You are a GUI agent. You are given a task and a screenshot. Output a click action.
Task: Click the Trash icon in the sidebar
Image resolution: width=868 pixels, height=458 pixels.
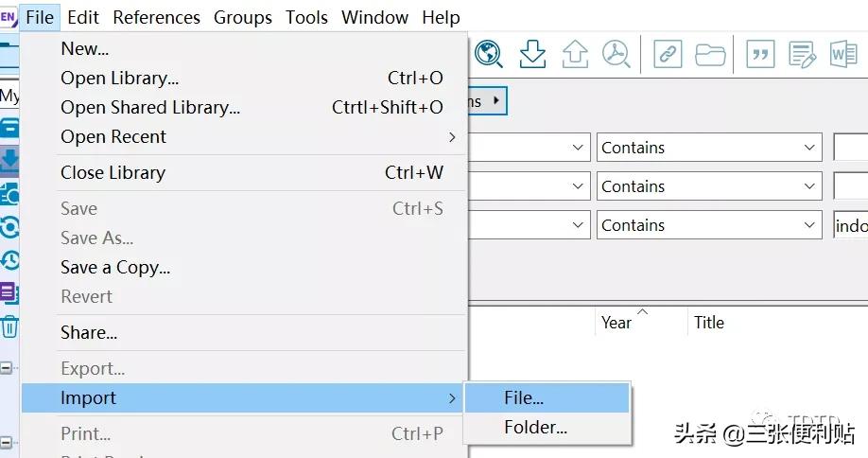tap(9, 327)
